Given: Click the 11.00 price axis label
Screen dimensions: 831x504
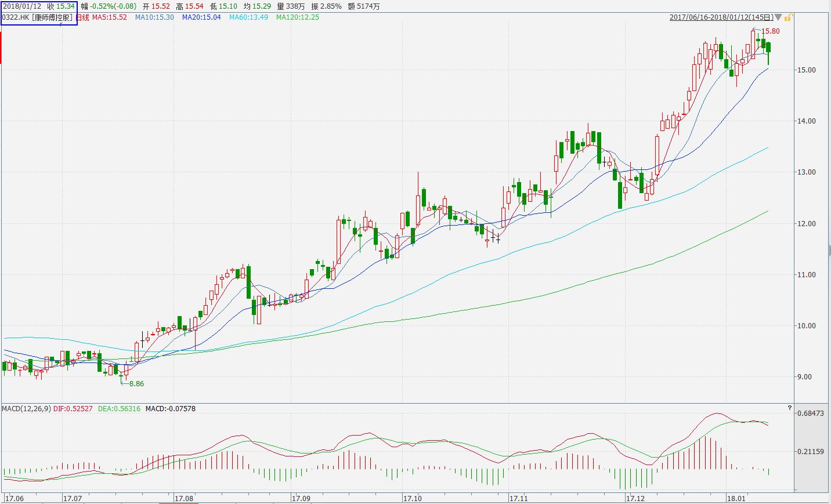Looking at the screenshot, I should (x=807, y=275).
